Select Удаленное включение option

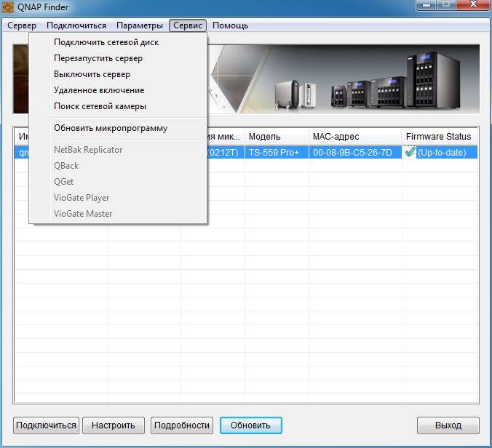(118, 90)
